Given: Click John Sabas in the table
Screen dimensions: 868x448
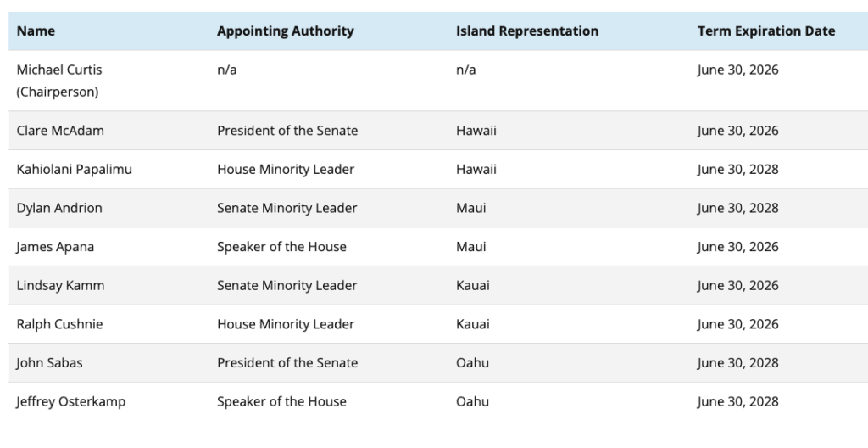Looking at the screenshot, I should [x=49, y=362].
